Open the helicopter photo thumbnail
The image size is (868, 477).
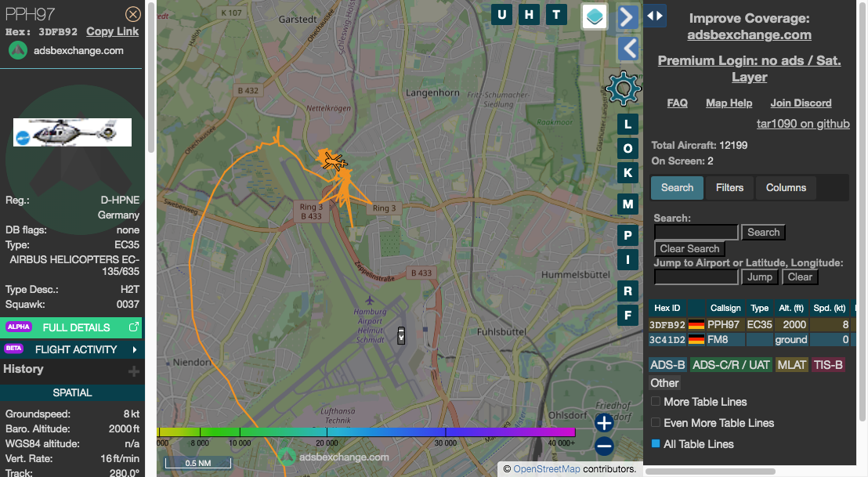click(x=72, y=132)
